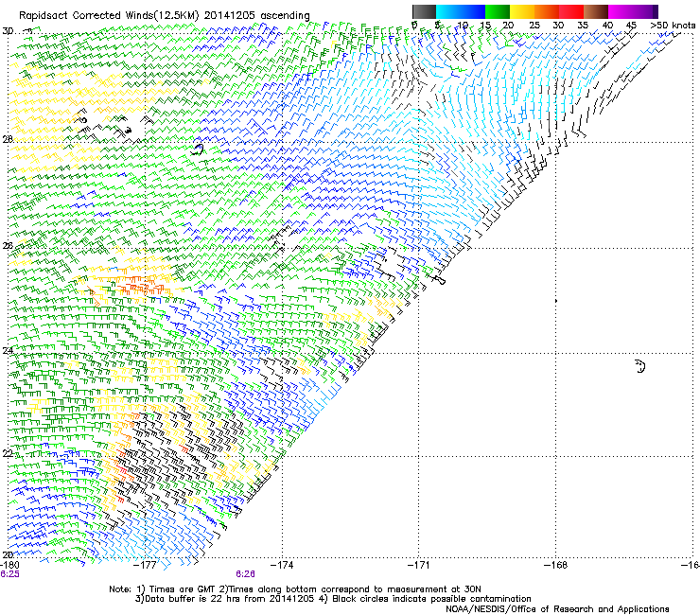Click the "-168" longitude axis label
The height and width of the screenshot is (615, 700).
(556, 565)
